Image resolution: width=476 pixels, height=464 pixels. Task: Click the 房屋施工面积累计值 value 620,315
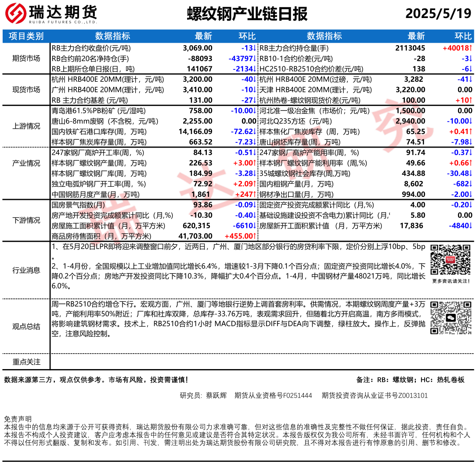click(x=196, y=226)
